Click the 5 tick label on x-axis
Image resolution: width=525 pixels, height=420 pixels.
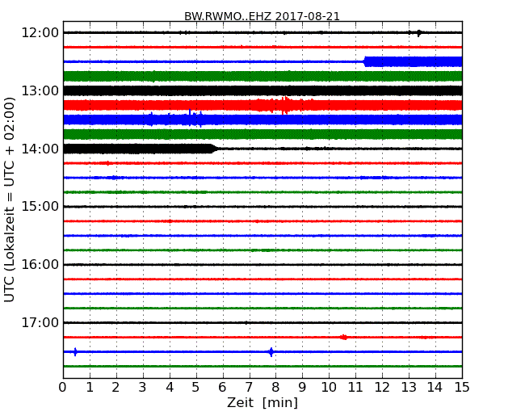195,388
